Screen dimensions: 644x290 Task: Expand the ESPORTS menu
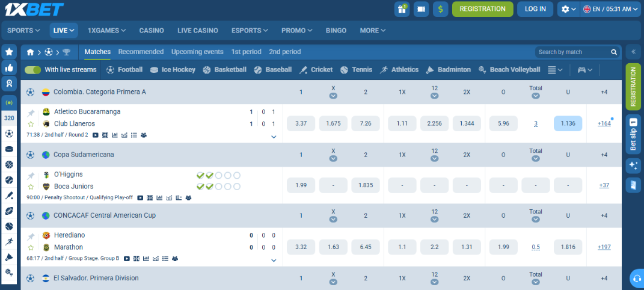point(250,31)
